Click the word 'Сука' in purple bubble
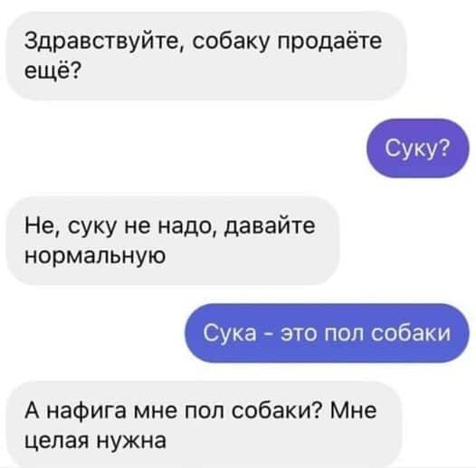Image resolution: width=476 pixels, height=468 pixels. point(230,332)
